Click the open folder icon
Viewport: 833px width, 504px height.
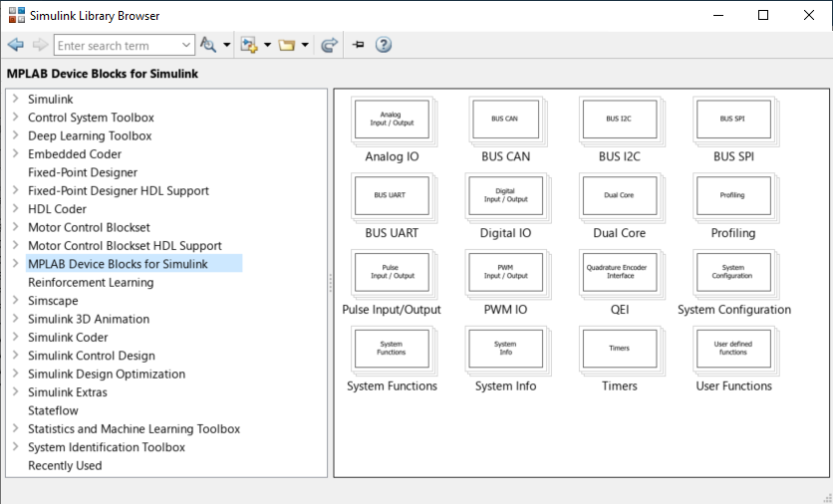pos(287,45)
